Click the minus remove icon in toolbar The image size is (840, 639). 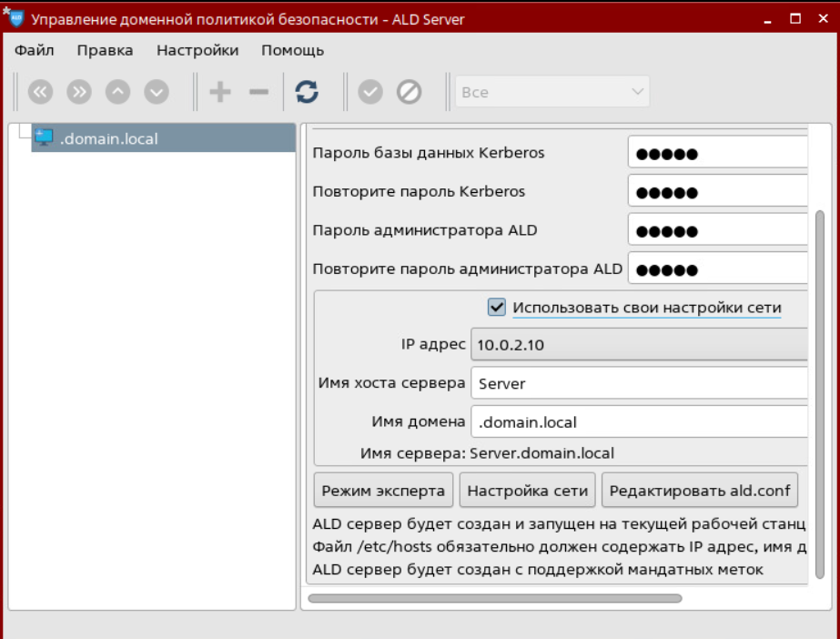pos(258,92)
